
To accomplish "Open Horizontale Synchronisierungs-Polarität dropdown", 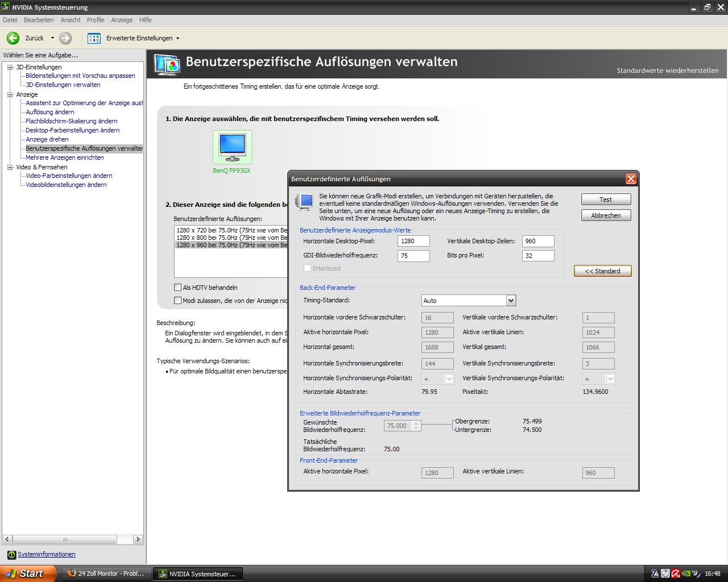I will click(449, 379).
